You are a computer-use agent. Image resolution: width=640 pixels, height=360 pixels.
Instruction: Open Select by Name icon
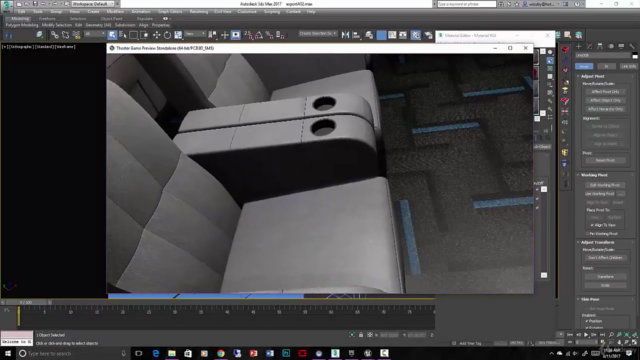(123, 35)
